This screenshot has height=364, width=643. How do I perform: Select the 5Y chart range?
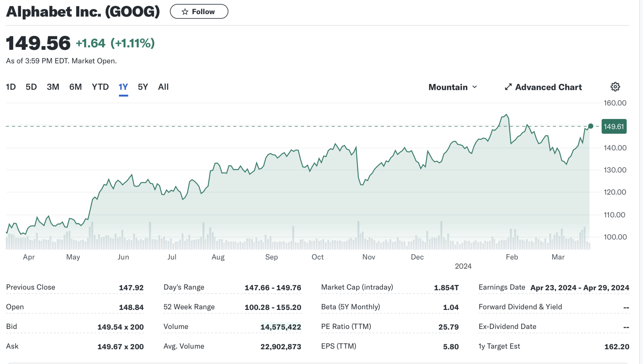tap(143, 87)
